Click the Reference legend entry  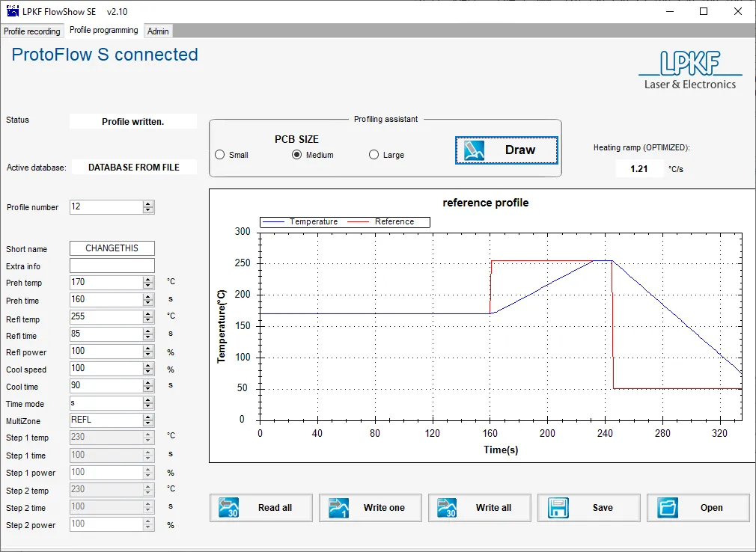coord(381,221)
